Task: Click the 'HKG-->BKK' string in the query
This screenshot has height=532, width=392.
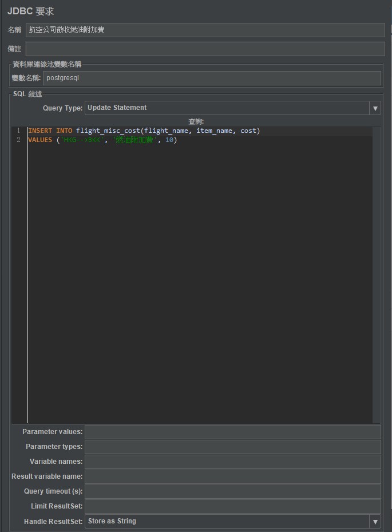Action: (x=80, y=140)
